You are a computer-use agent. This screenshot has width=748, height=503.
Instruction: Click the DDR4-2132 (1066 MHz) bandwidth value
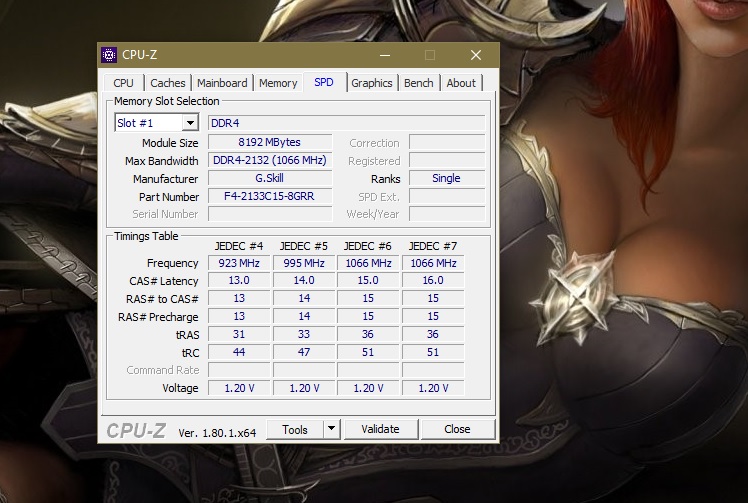click(x=270, y=160)
